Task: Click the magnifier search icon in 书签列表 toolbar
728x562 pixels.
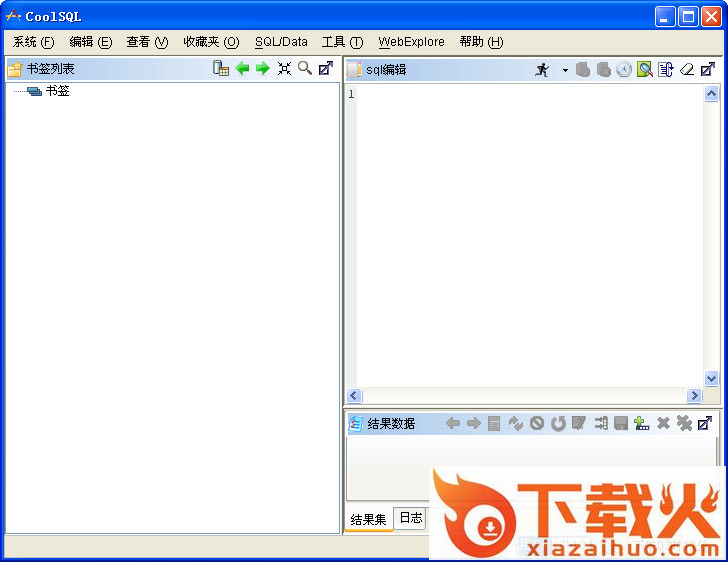Action: pyautogui.click(x=305, y=68)
